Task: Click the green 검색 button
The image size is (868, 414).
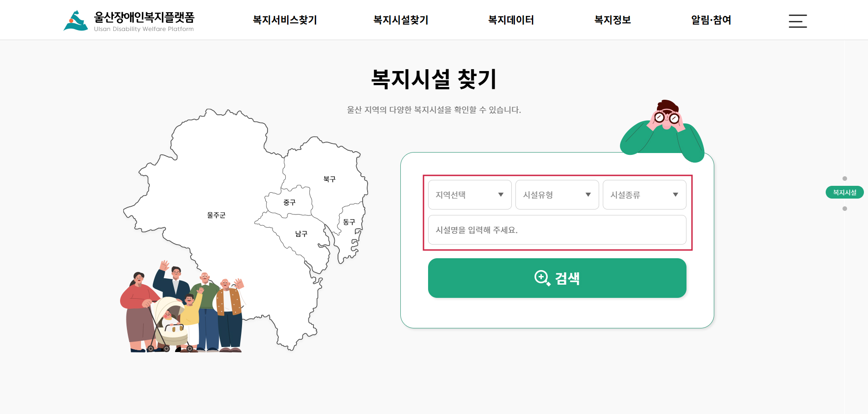Action: point(557,278)
